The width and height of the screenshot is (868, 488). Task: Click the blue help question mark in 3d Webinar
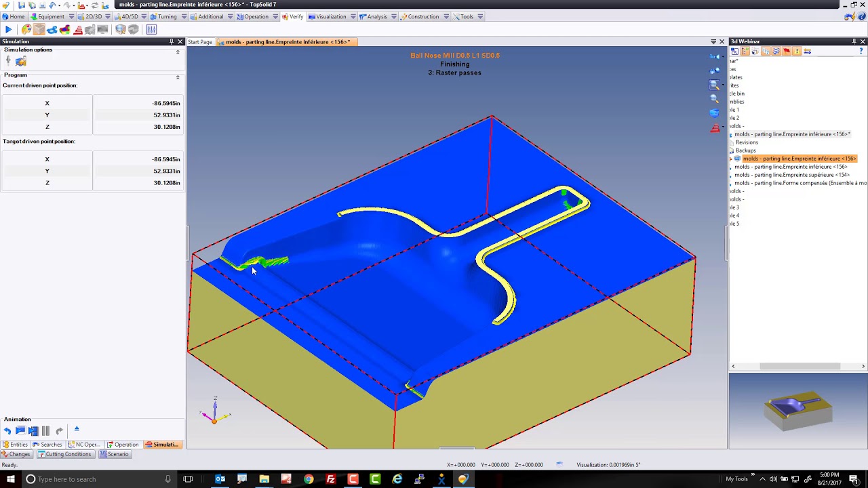[861, 52]
